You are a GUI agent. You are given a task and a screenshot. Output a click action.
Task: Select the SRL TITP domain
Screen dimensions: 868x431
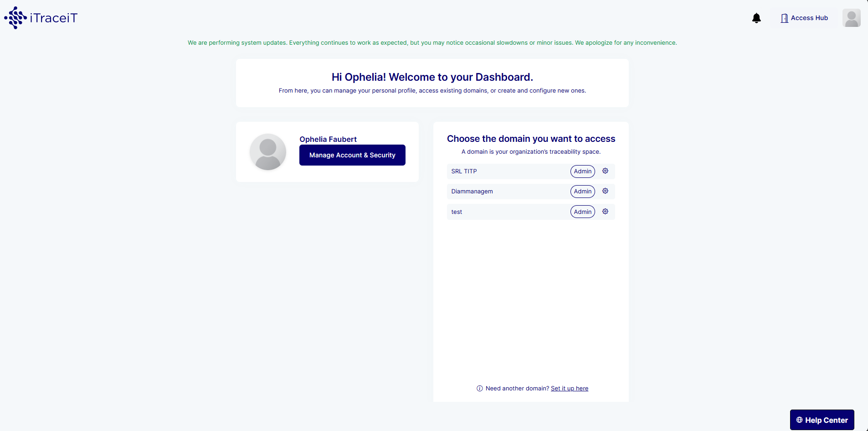[x=464, y=171]
